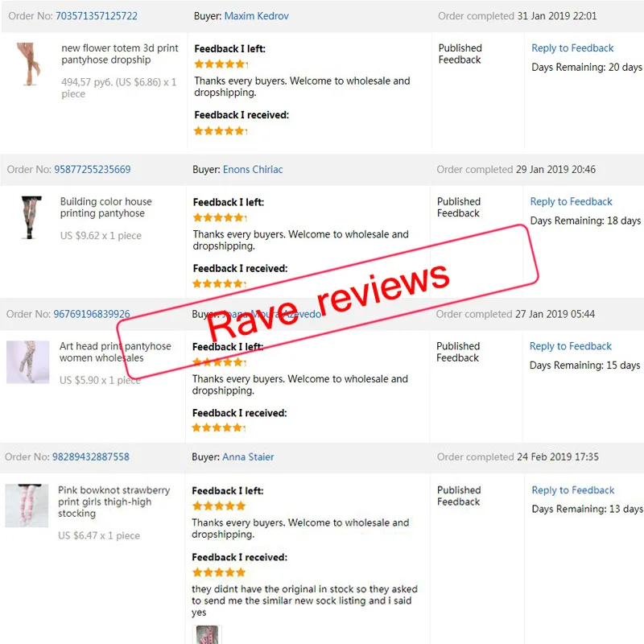View buyer Maxim Kedrov's profile
This screenshot has height=644, width=644.
pos(257,16)
